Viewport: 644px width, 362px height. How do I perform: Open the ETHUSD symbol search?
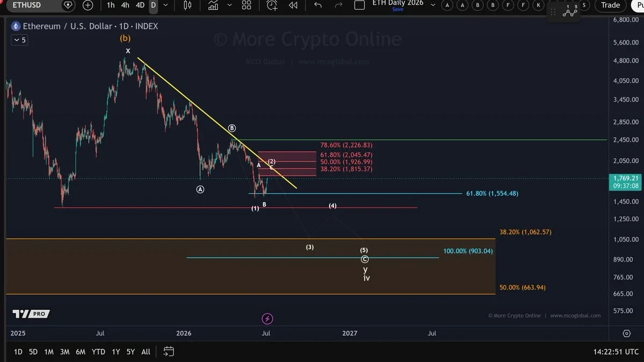[x=27, y=5]
